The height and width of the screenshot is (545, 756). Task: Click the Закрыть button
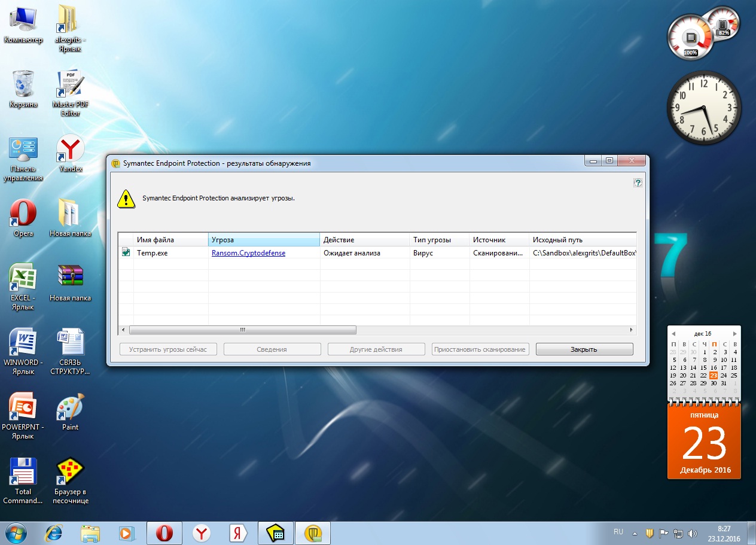pyautogui.click(x=584, y=349)
